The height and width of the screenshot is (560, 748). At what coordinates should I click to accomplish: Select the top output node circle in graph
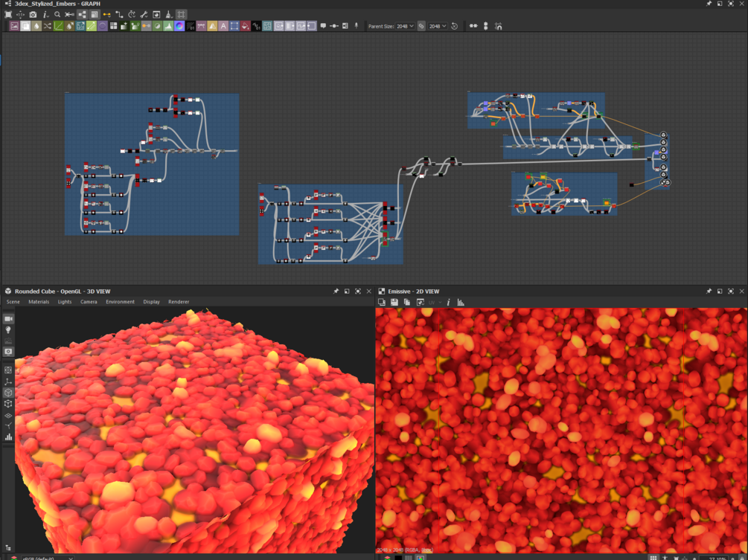(x=663, y=135)
